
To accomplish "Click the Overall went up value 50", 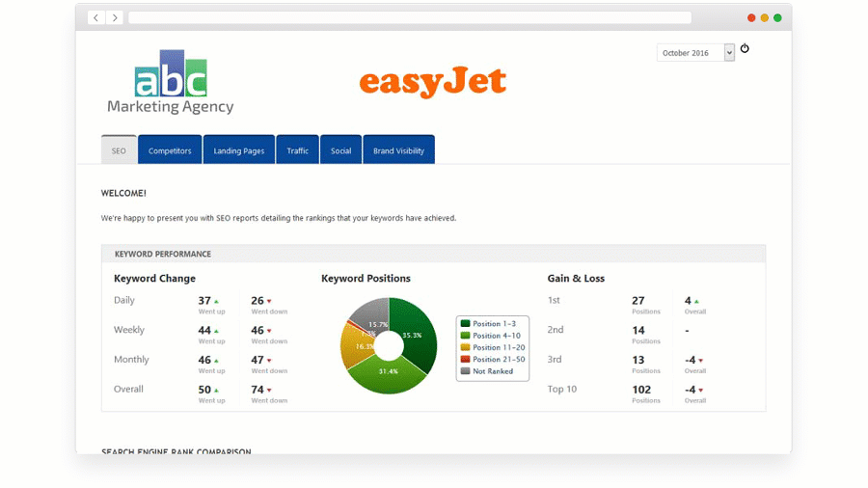I will coord(204,390).
